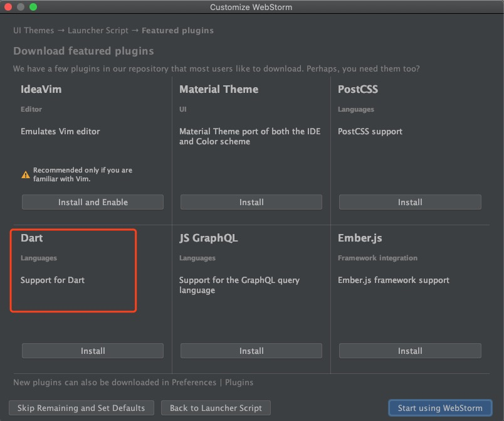Image resolution: width=504 pixels, height=421 pixels.
Task: Click the Vim warning triangle icon
Action: click(26, 174)
